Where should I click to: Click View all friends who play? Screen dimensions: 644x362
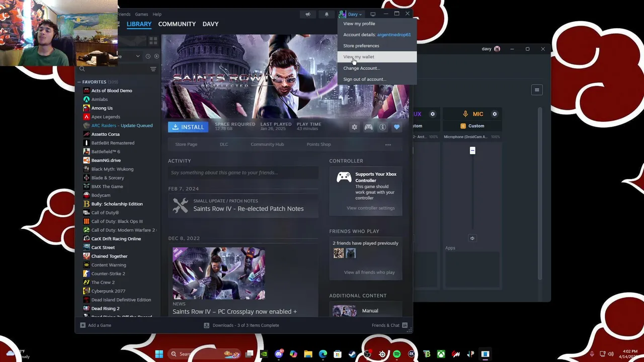369,273
